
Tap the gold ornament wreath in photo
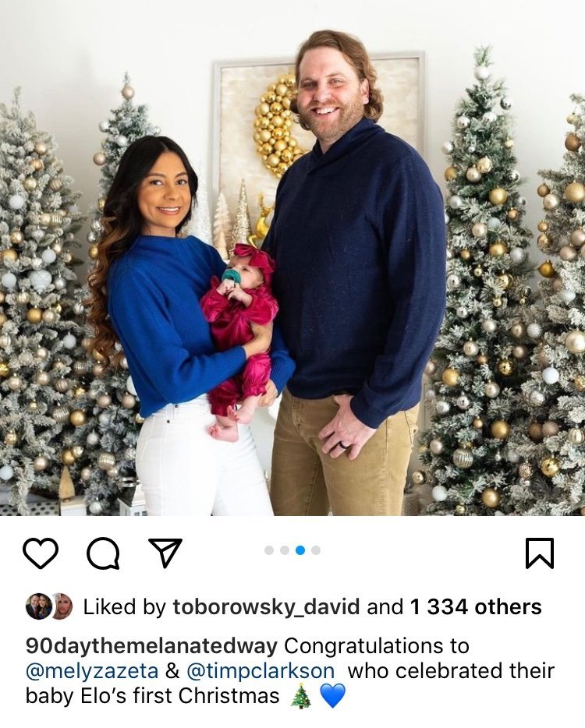278,125
